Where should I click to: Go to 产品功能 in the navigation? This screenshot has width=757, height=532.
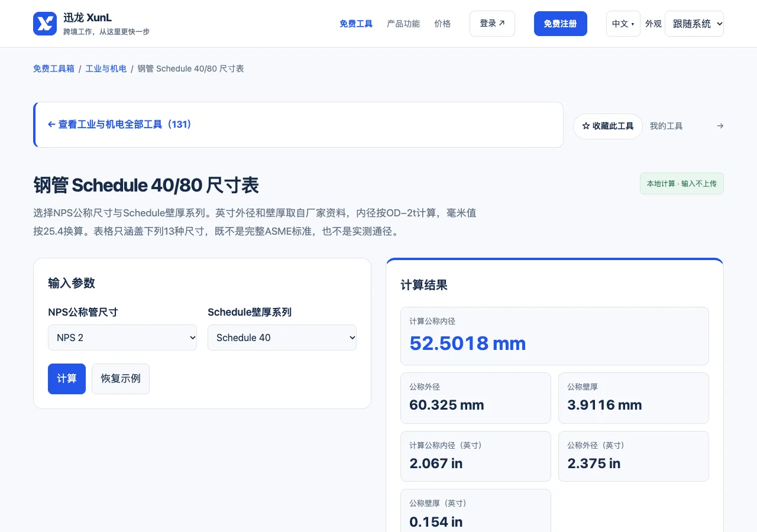click(403, 24)
